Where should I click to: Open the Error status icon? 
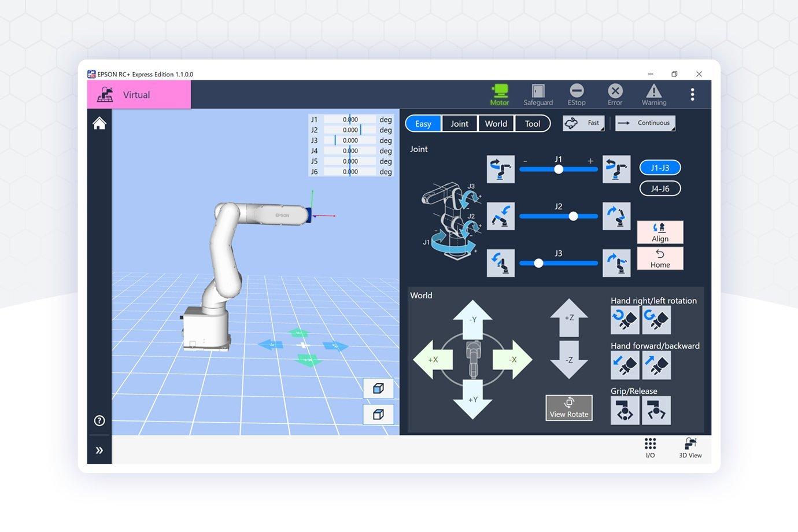(x=615, y=94)
